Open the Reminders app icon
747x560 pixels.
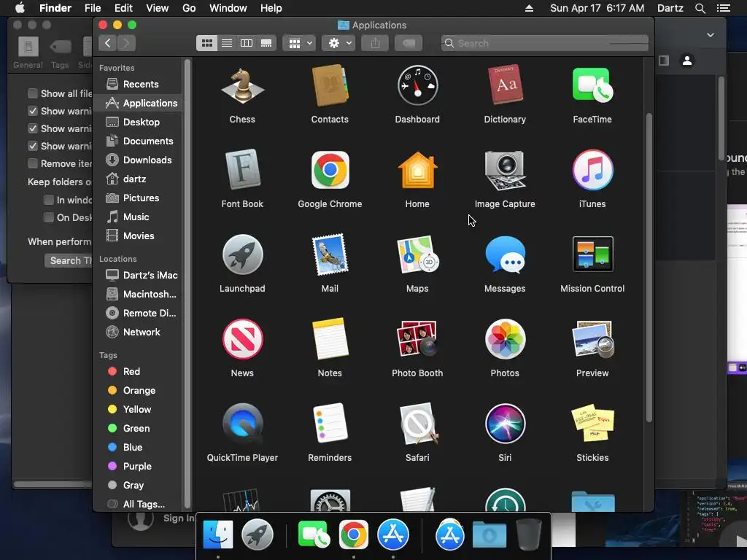[330, 424]
